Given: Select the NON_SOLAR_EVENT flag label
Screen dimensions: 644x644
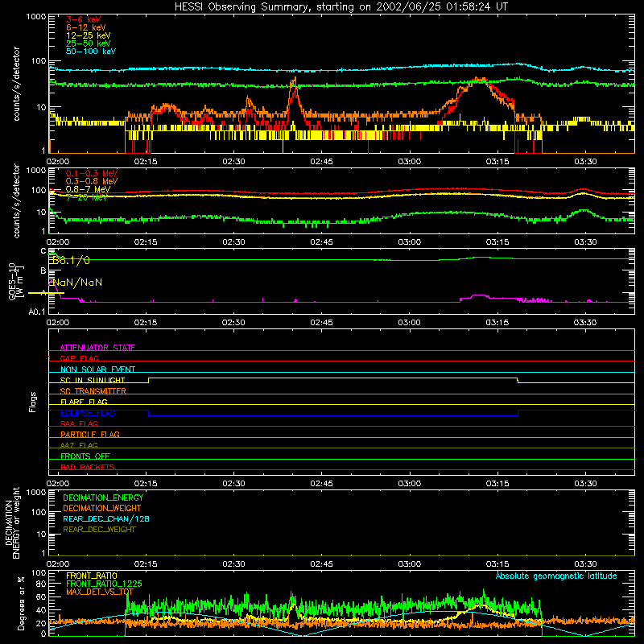Looking at the screenshot, I should (97, 369).
